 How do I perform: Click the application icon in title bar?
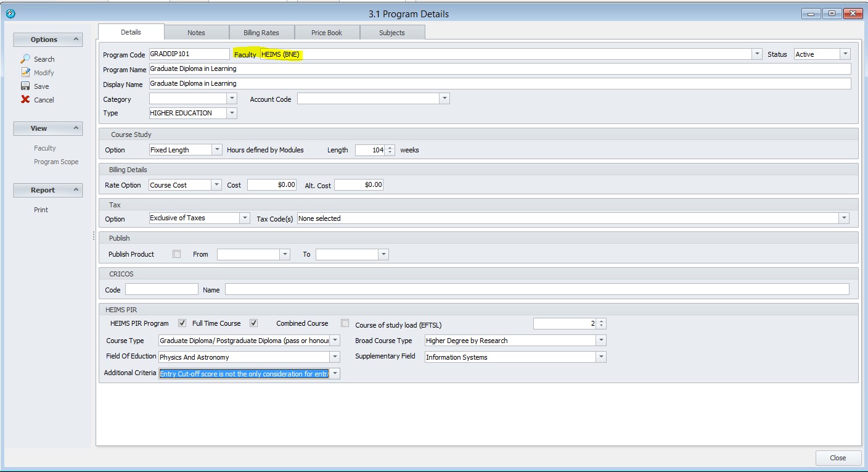click(x=10, y=13)
